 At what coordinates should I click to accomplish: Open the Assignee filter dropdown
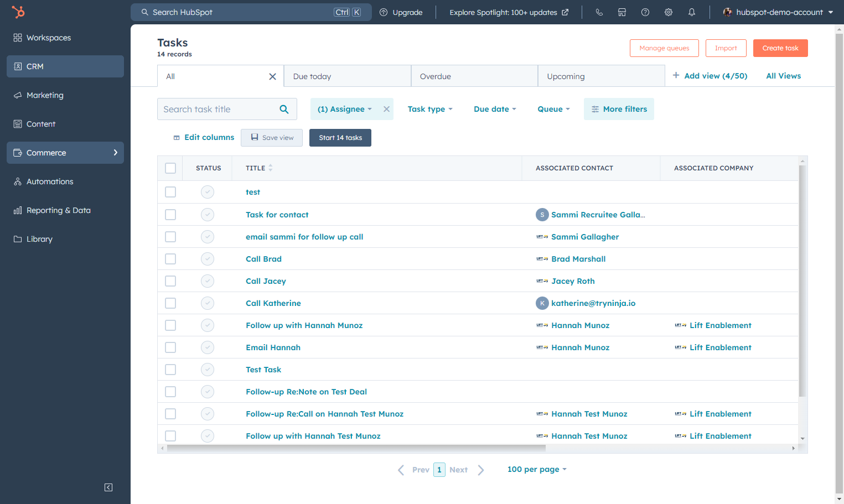[344, 110]
